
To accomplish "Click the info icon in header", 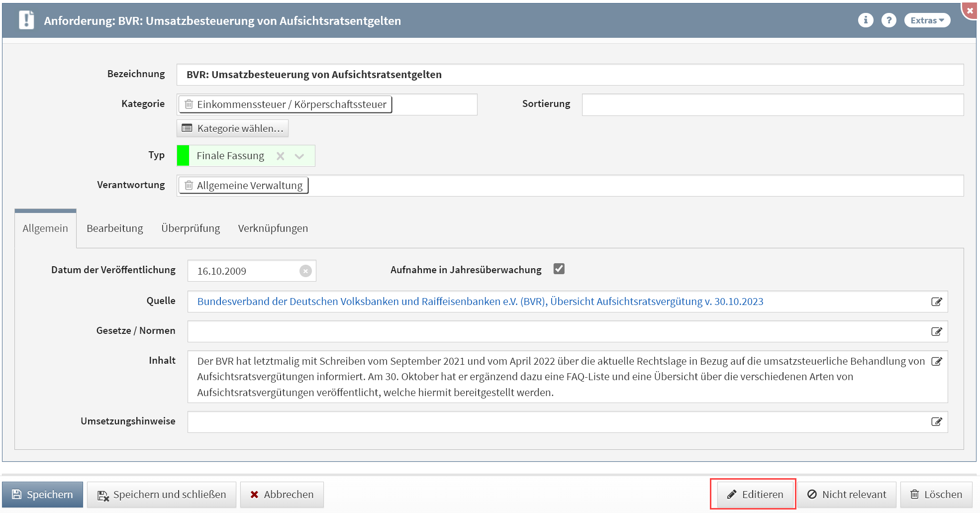I will (x=865, y=20).
